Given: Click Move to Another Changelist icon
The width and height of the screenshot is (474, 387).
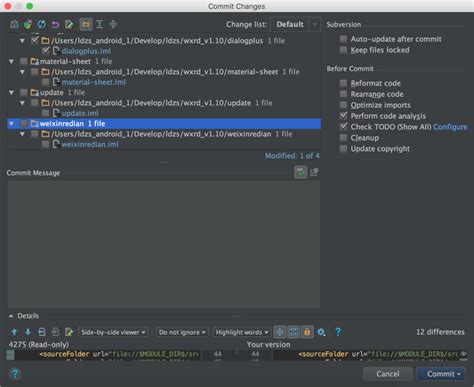Looking at the screenshot, I should point(28,24).
